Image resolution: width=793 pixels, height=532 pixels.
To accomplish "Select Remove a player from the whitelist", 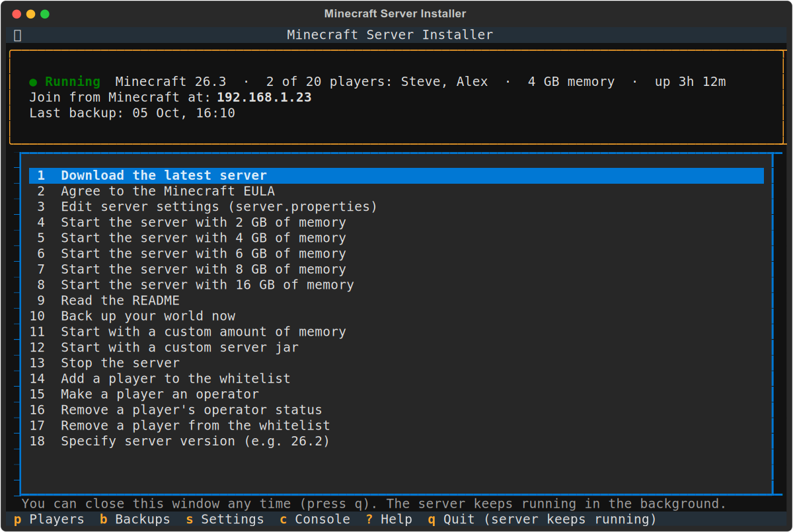I will 397,426.
